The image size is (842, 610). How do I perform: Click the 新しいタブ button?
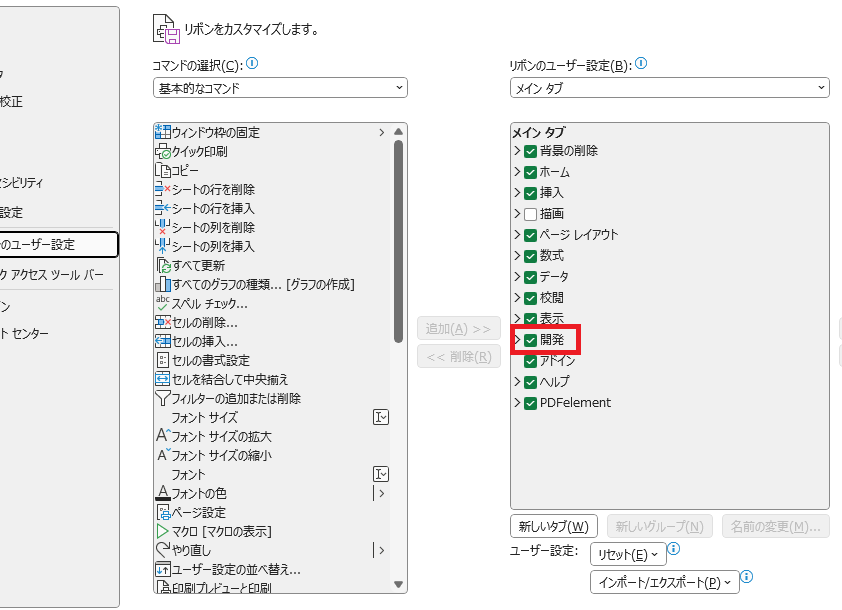(553, 525)
